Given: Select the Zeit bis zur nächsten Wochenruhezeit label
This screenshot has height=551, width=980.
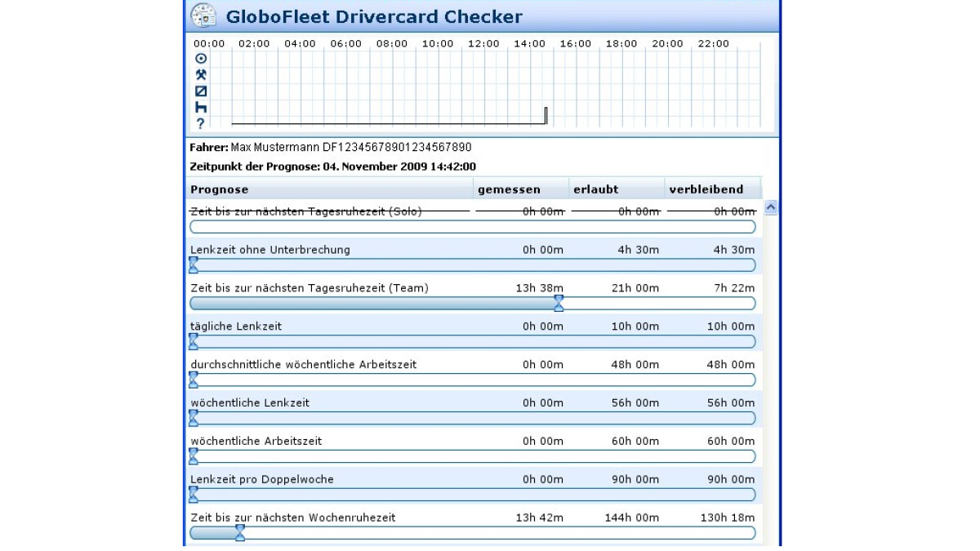Looking at the screenshot, I should (x=293, y=518).
